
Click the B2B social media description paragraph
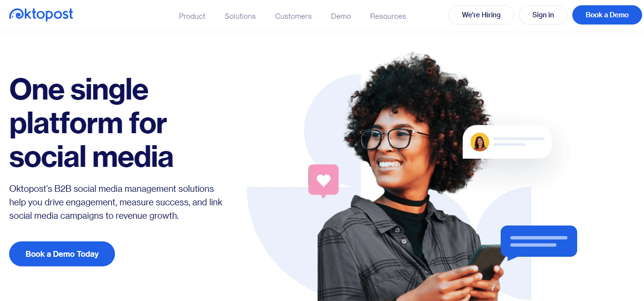(116, 202)
